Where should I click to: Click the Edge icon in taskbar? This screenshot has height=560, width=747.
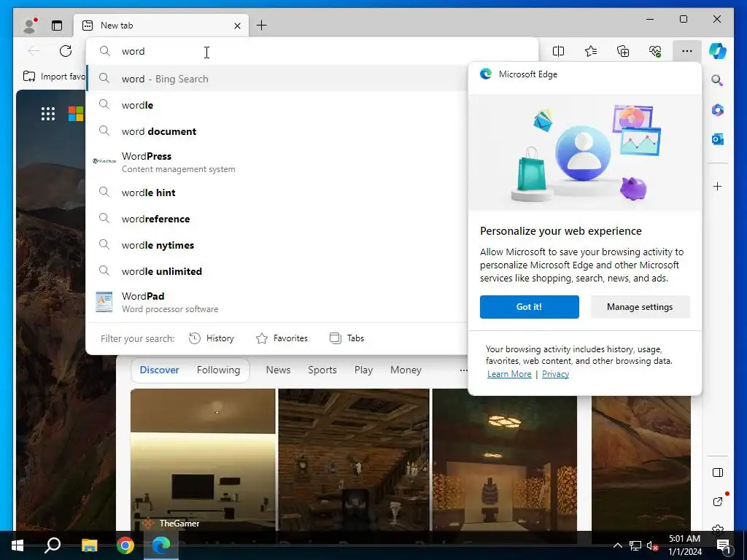pos(161,545)
